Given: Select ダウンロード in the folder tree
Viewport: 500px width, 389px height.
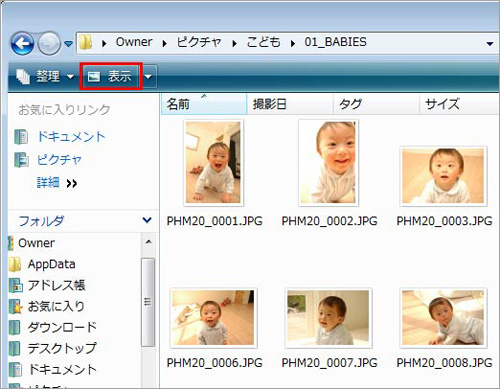Looking at the screenshot, I should click(62, 327).
